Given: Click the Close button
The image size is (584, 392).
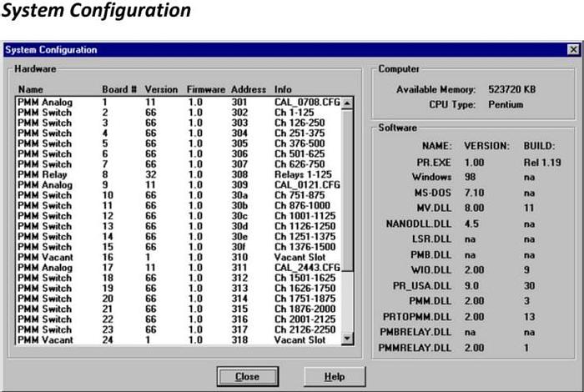Looking at the screenshot, I should 246,376.
